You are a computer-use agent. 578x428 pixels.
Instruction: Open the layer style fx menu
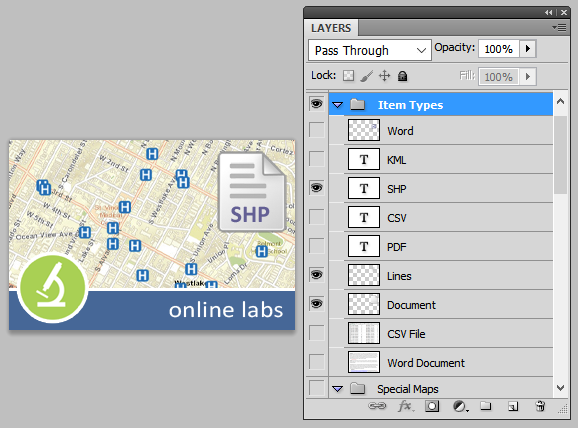(406, 406)
